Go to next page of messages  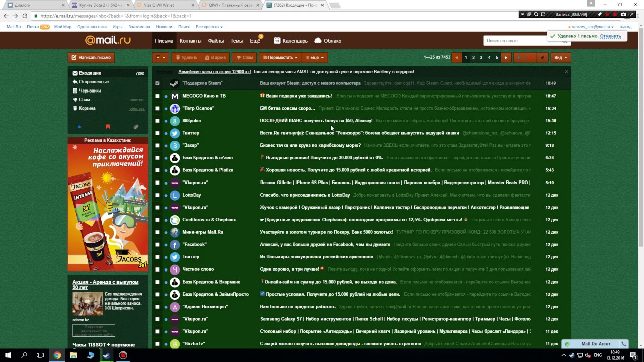point(506,57)
